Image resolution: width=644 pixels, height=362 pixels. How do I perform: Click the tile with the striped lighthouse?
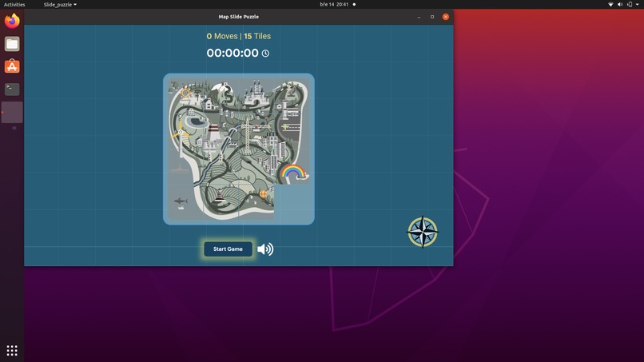coord(221,201)
